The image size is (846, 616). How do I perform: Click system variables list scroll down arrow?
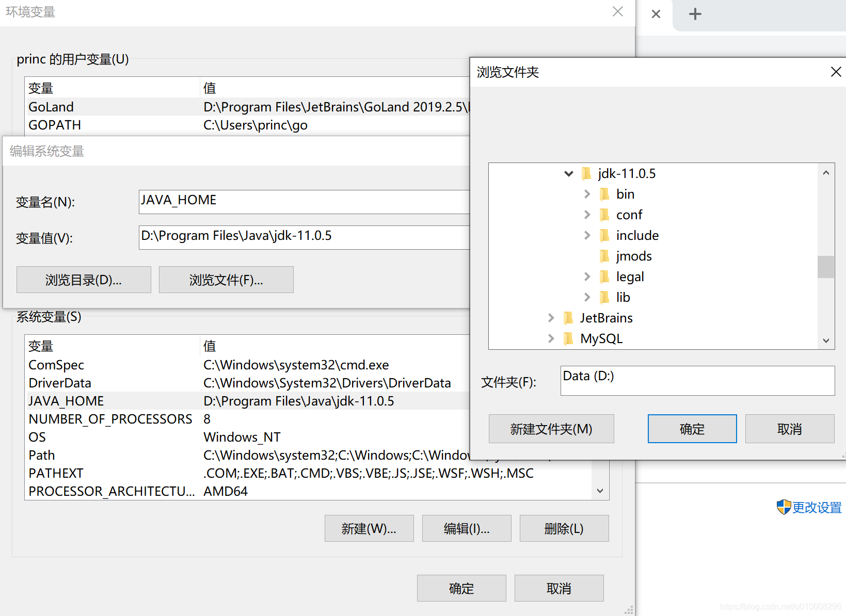[600, 491]
